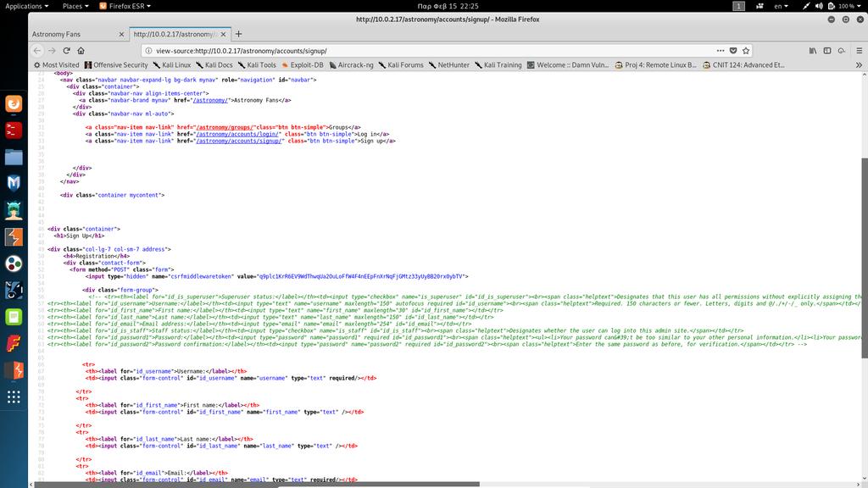
Task: Open the Kali Training bookmark
Action: (x=498, y=64)
